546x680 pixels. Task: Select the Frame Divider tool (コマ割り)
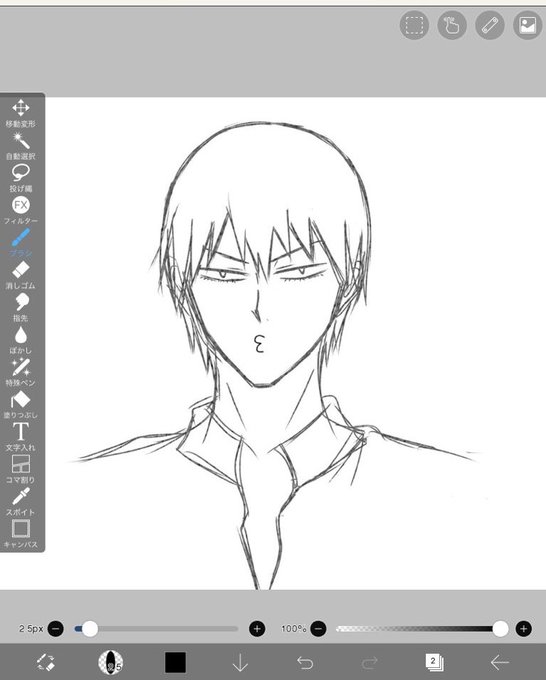pos(20,469)
